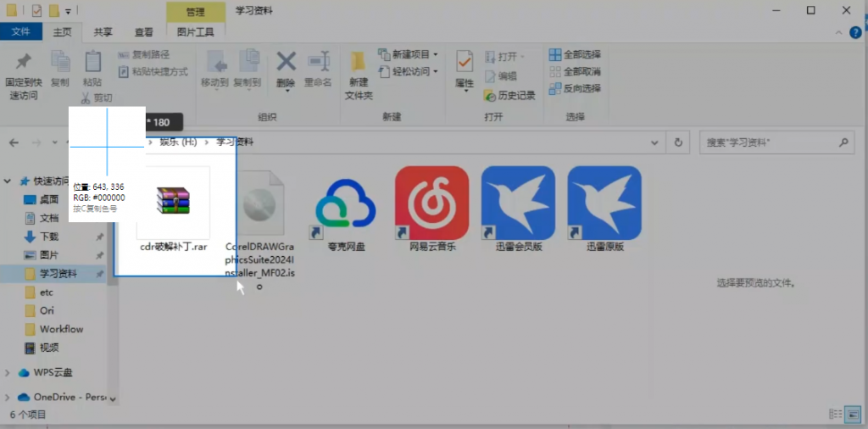The image size is (868, 429).
Task: Select the 迅雷原版 shortcut
Action: pyautogui.click(x=605, y=210)
